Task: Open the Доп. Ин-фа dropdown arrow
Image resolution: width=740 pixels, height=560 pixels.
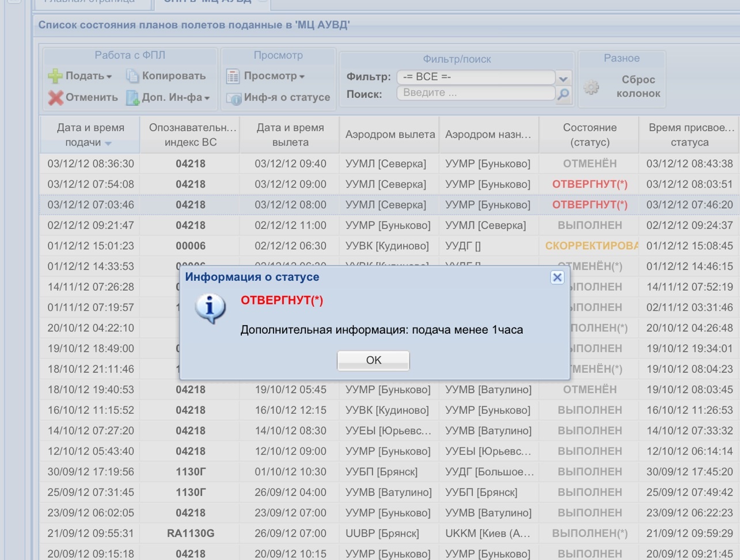Action: [x=207, y=98]
